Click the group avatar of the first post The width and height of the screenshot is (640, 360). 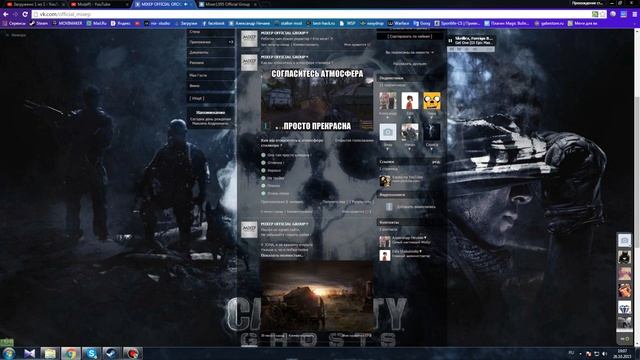click(x=249, y=38)
